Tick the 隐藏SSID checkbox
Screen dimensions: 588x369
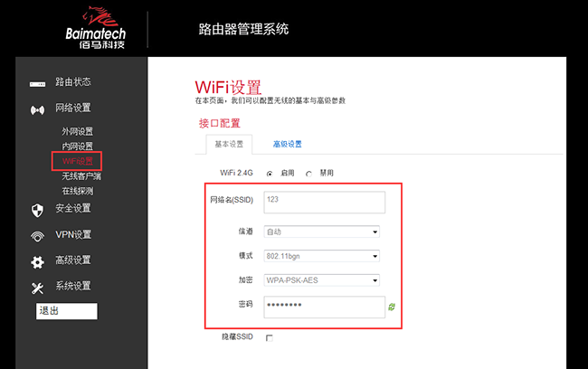269,337
